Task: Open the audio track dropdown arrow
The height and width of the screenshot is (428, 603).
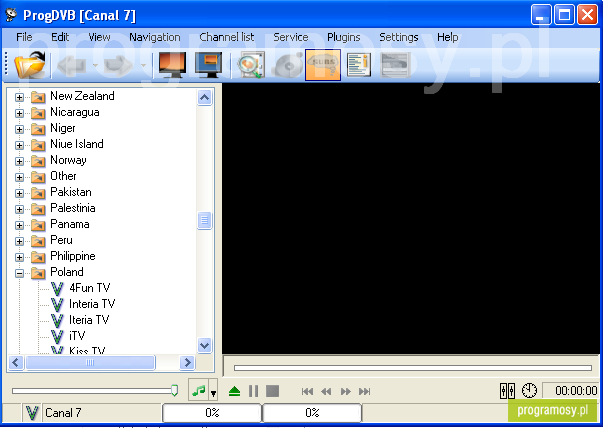Action: 213,392
